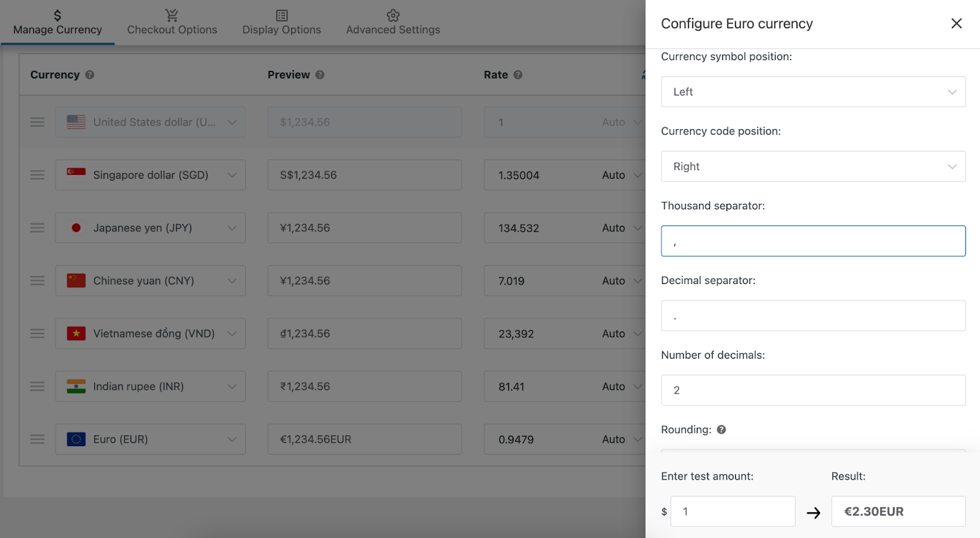This screenshot has height=538, width=980.
Task: Click the Enter test amount field
Action: tap(733, 512)
